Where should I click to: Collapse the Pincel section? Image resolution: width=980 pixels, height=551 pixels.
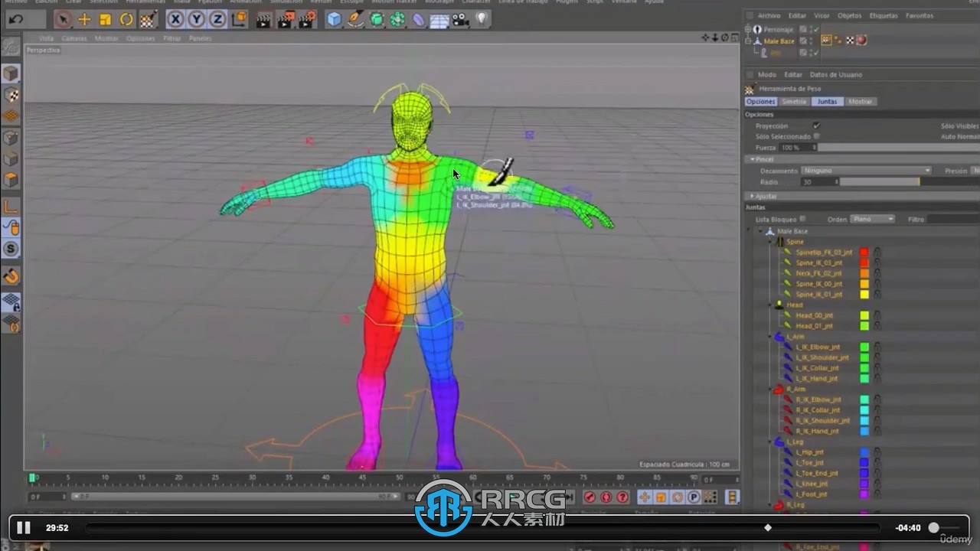coord(753,159)
